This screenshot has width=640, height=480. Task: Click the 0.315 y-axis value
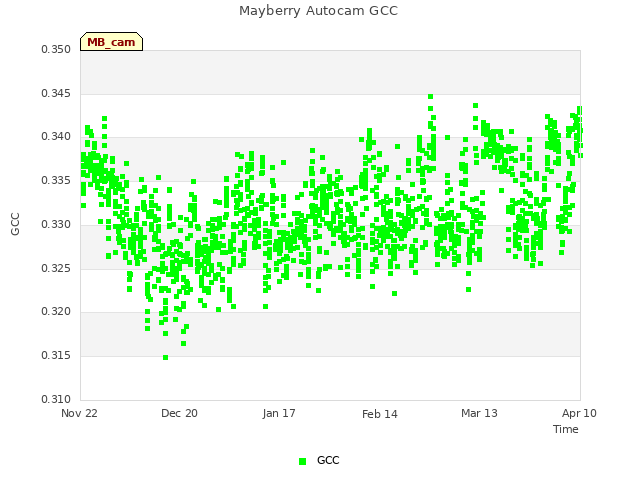56,356
